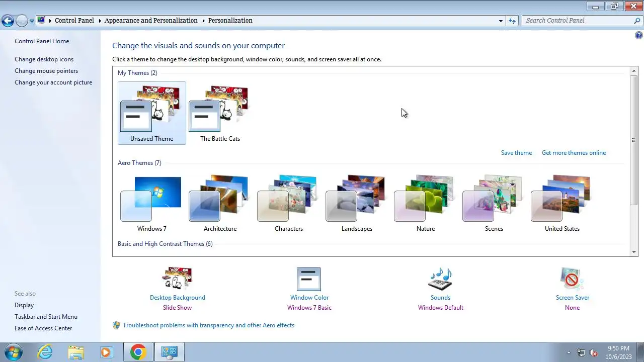
Task: Open the address bar history dropdown
Action: pos(501,21)
